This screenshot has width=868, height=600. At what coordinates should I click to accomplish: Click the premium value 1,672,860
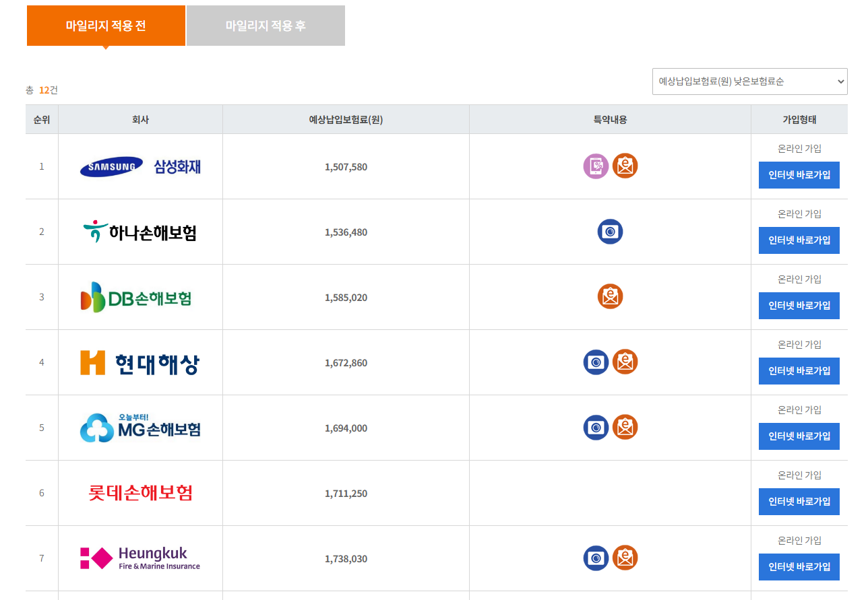346,363
